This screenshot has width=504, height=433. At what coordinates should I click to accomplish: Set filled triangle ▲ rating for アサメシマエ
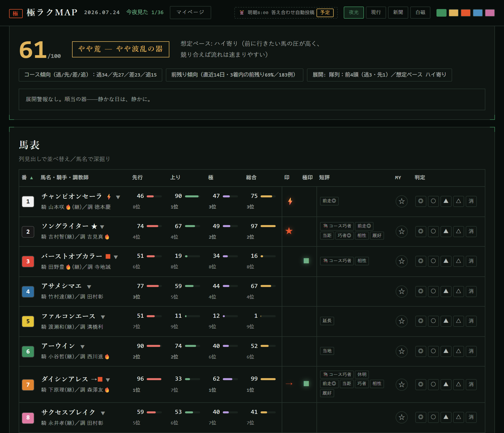click(x=446, y=291)
